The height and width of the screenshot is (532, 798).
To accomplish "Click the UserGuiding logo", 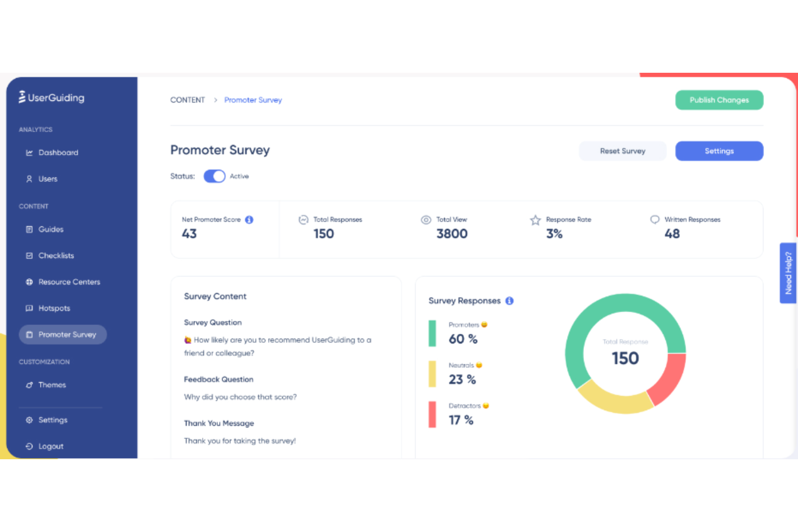I will [50, 98].
